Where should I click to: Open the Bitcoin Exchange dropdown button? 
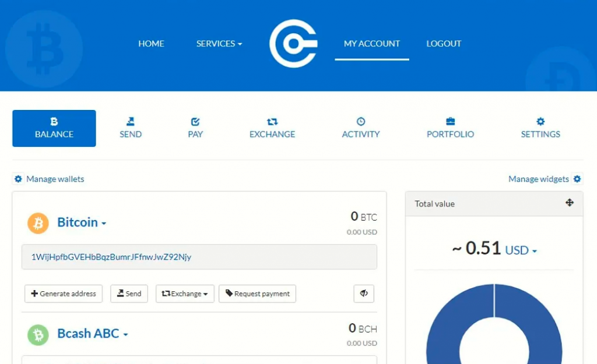point(185,294)
